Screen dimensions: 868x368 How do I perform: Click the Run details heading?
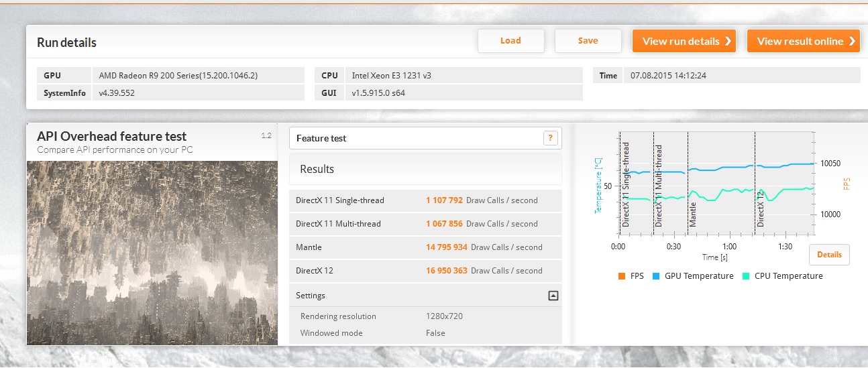click(66, 42)
